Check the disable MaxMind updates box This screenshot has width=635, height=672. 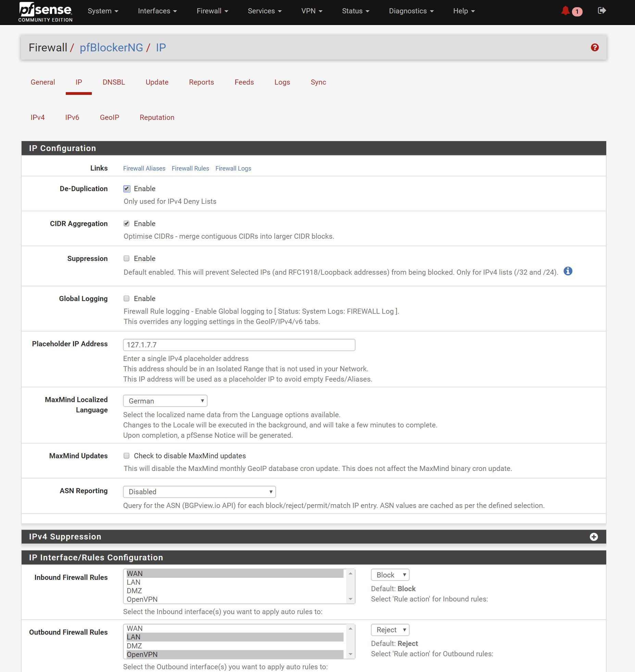click(127, 456)
